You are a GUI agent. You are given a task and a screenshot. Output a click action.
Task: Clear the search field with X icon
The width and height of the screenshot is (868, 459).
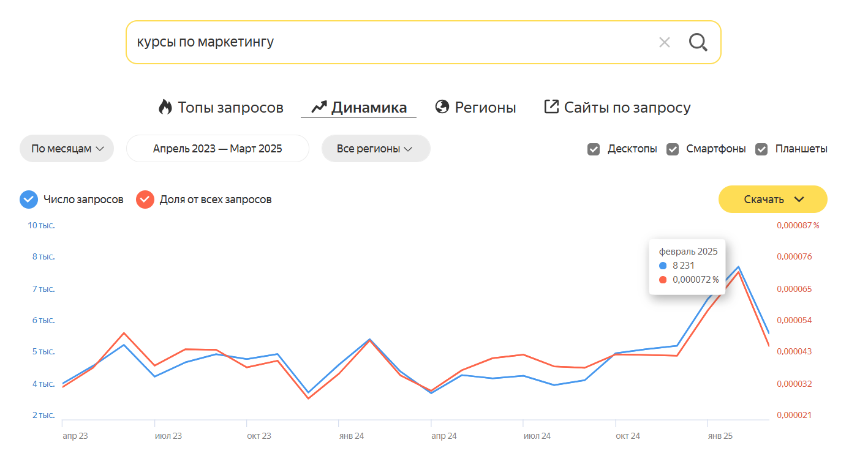click(665, 42)
